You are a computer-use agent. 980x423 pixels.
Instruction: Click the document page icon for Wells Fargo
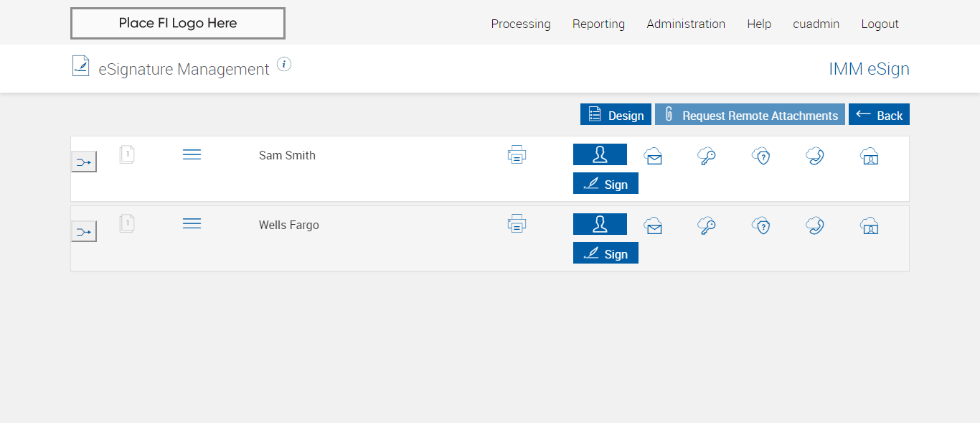127,223
